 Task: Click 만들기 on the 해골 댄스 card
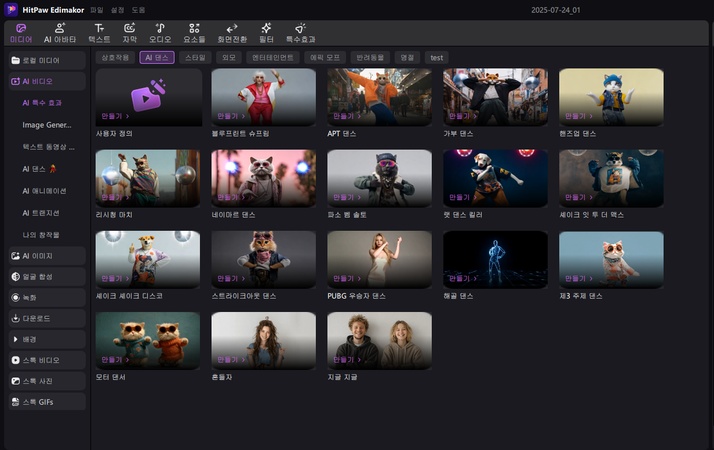point(462,278)
